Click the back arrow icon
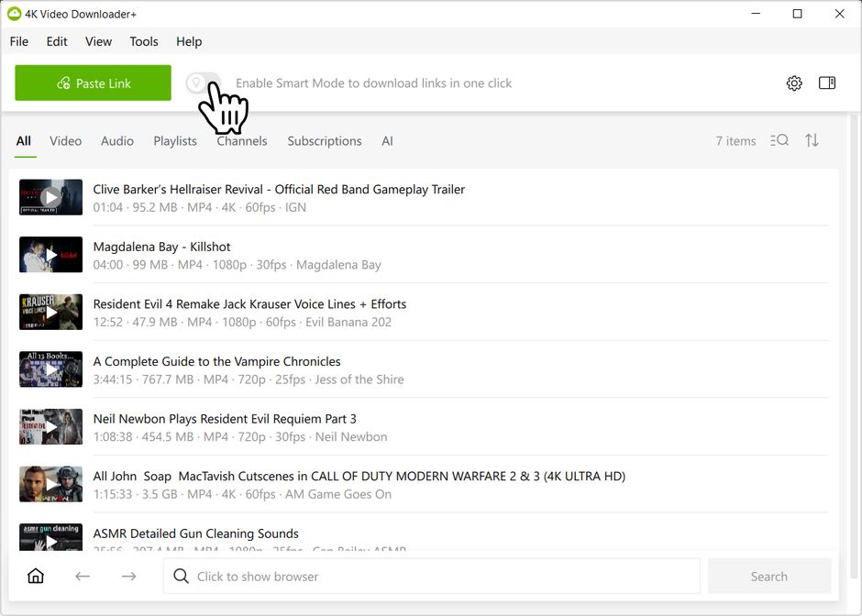862x616 pixels. (83, 576)
